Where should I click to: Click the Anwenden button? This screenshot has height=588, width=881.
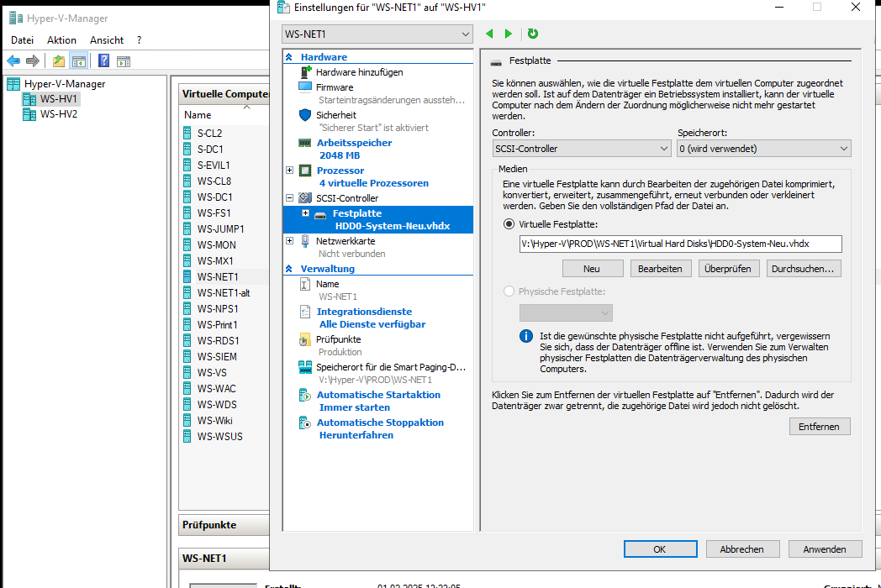pyautogui.click(x=825, y=549)
